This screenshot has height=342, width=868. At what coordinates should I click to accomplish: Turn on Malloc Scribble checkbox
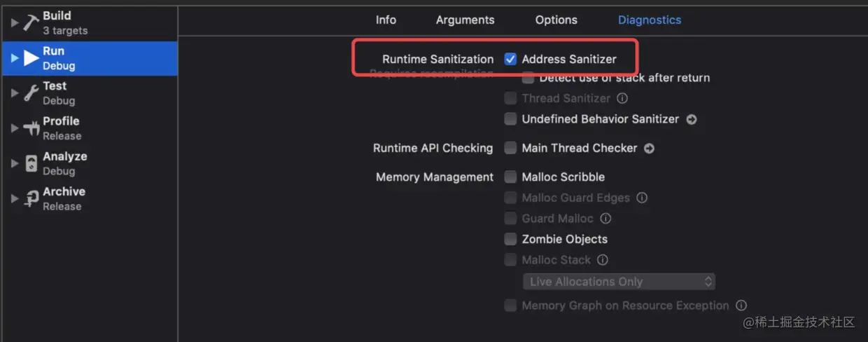510,177
